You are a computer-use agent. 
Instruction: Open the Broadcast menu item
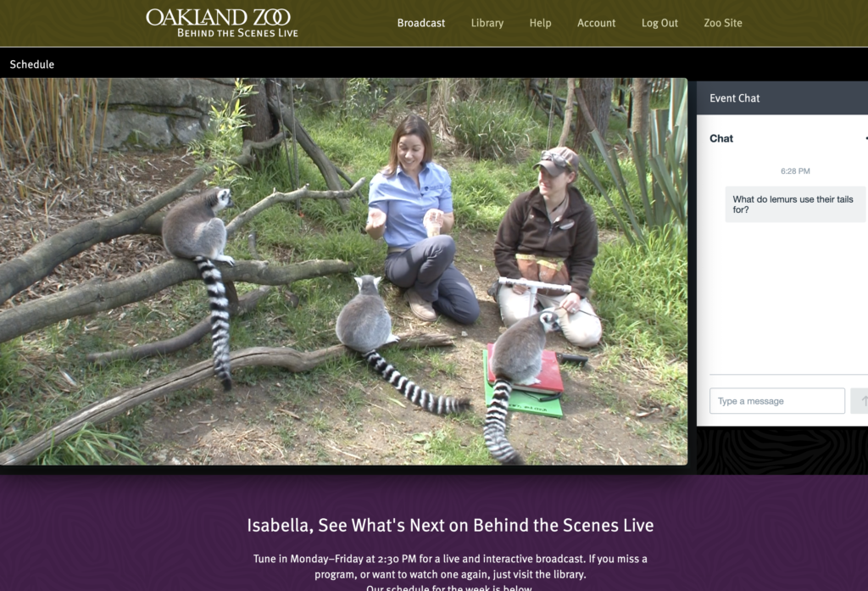(x=420, y=23)
